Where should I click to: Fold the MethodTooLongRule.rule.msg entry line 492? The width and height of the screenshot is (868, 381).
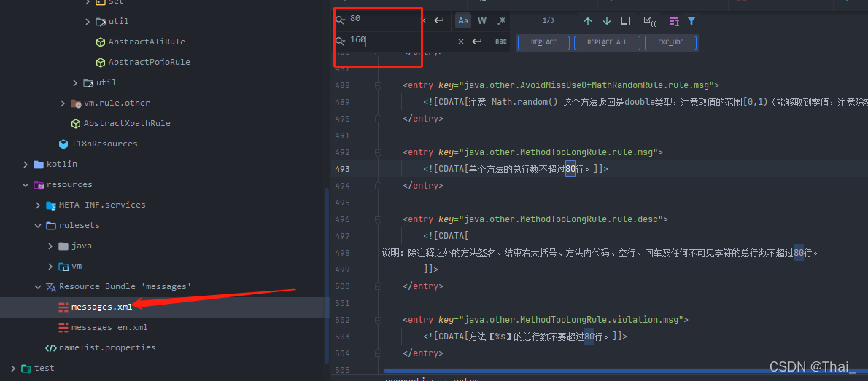pyautogui.click(x=378, y=152)
